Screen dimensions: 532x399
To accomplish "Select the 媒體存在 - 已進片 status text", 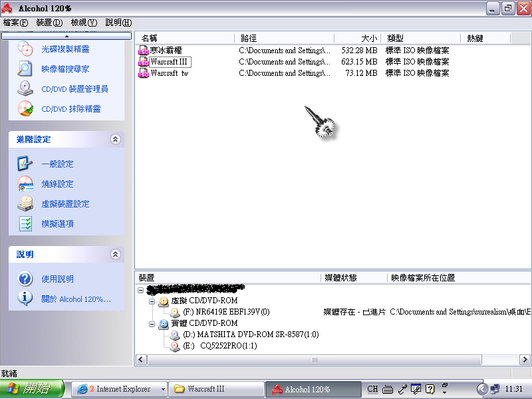I will click(x=354, y=312).
